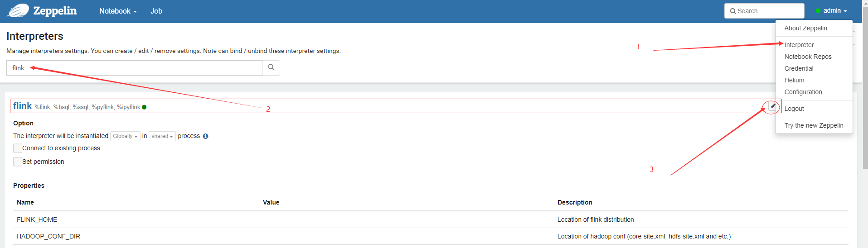
Task: Tick the Connect to existing process checkbox
Action: pos(18,148)
